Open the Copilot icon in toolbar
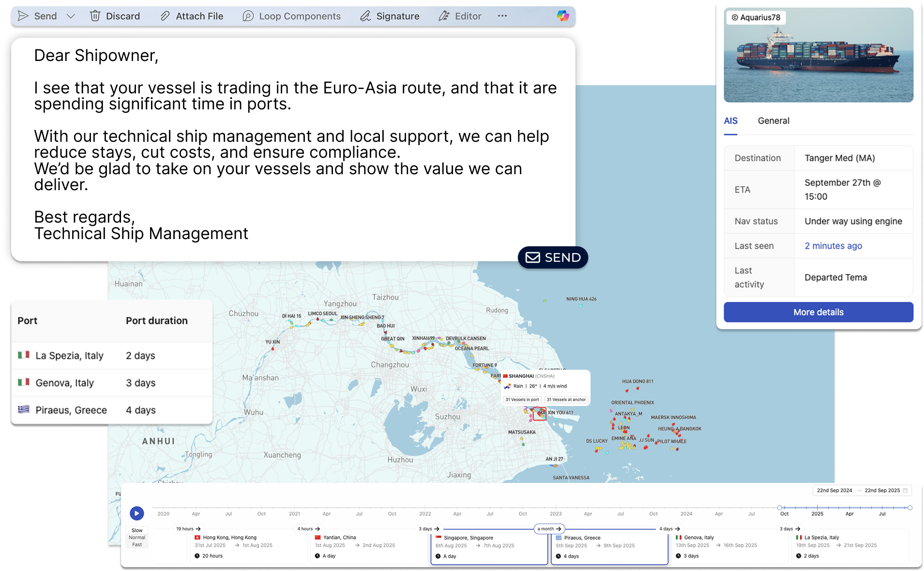Viewport: 924px width, 571px height. point(562,16)
